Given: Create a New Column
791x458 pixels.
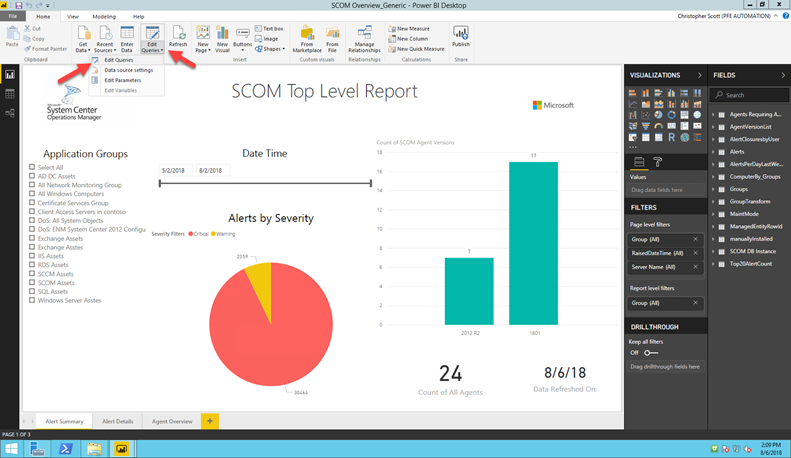Looking at the screenshot, I should (408, 39).
